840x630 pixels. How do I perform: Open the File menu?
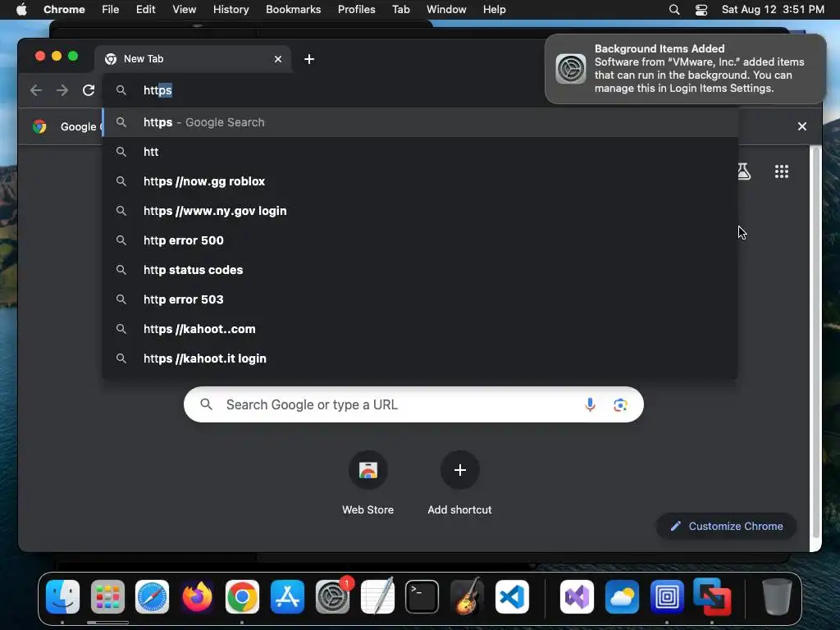(x=111, y=10)
